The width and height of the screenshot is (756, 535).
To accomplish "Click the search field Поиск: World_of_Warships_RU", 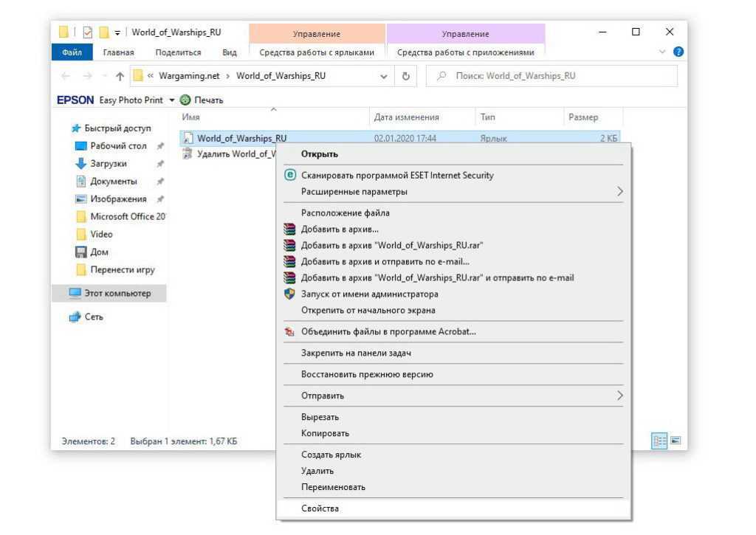I will point(552,76).
